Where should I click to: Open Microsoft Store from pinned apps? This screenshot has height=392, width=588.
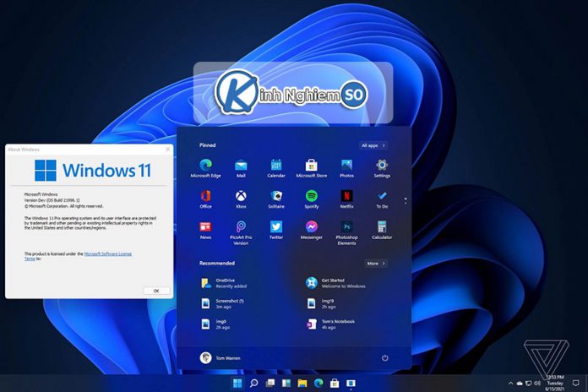tap(311, 168)
